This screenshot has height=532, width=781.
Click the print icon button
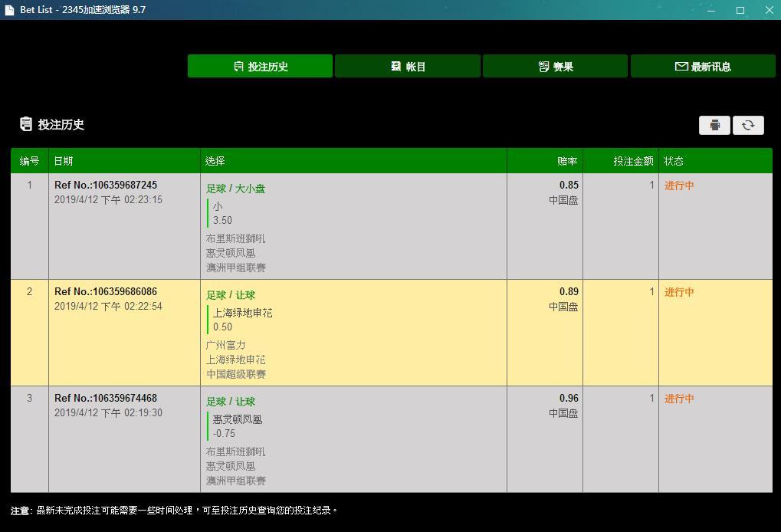point(714,125)
